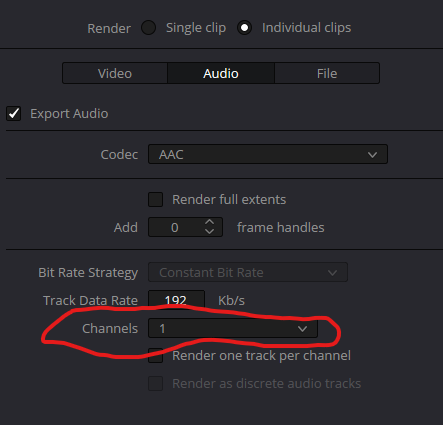Open the Audio tab

[x=221, y=73]
